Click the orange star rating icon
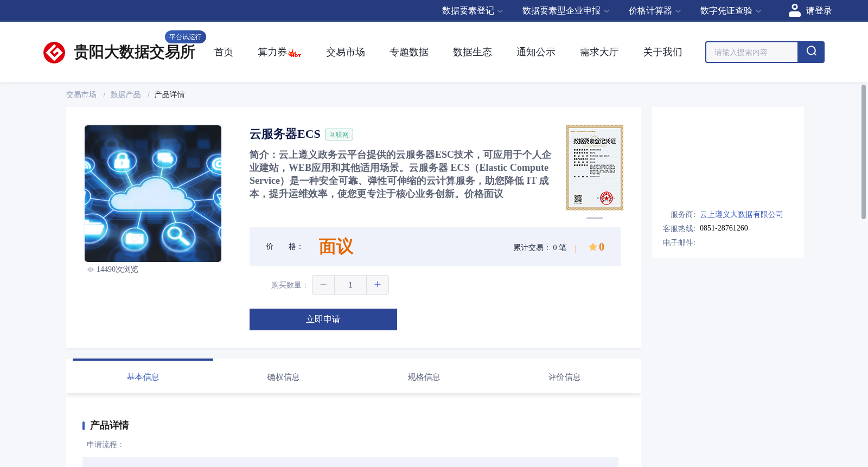 point(593,247)
